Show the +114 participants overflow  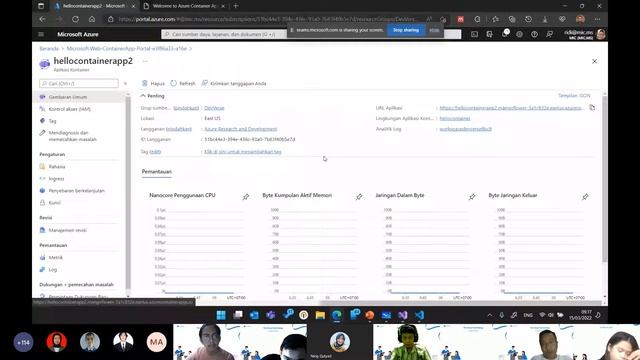pyautogui.click(x=23, y=342)
